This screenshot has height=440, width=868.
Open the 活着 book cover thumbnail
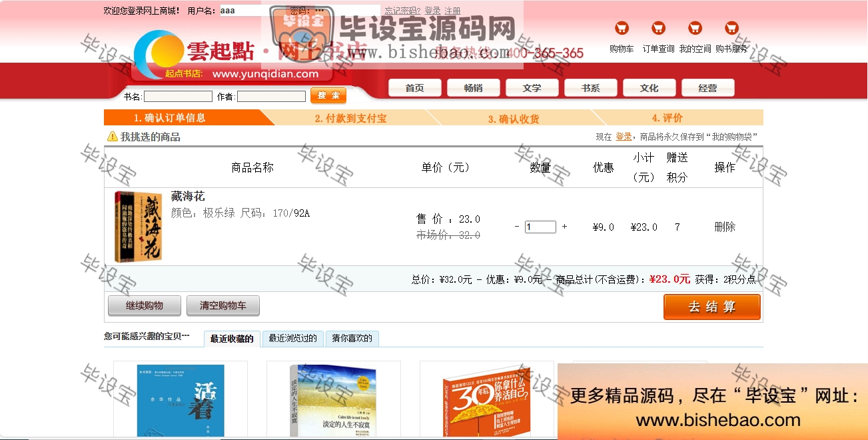181,401
